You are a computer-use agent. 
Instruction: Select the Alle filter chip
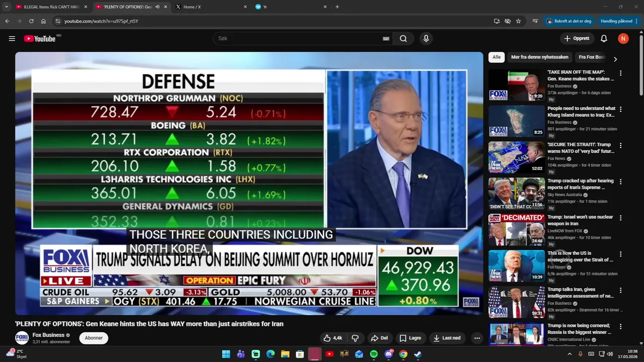497,57
